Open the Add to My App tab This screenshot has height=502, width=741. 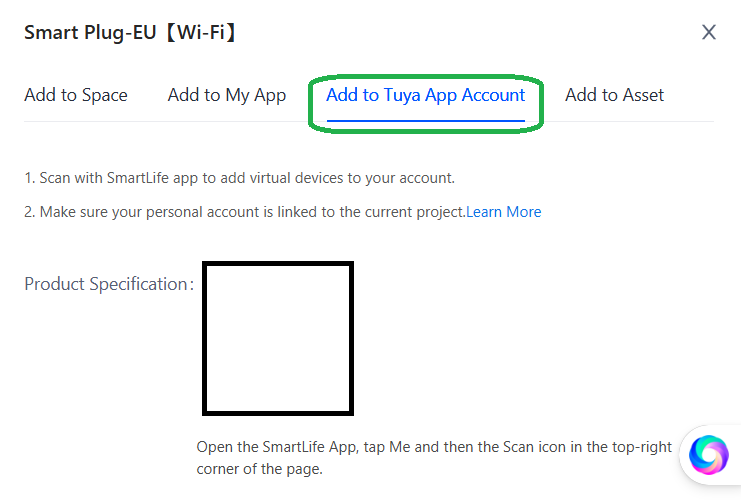click(x=227, y=95)
